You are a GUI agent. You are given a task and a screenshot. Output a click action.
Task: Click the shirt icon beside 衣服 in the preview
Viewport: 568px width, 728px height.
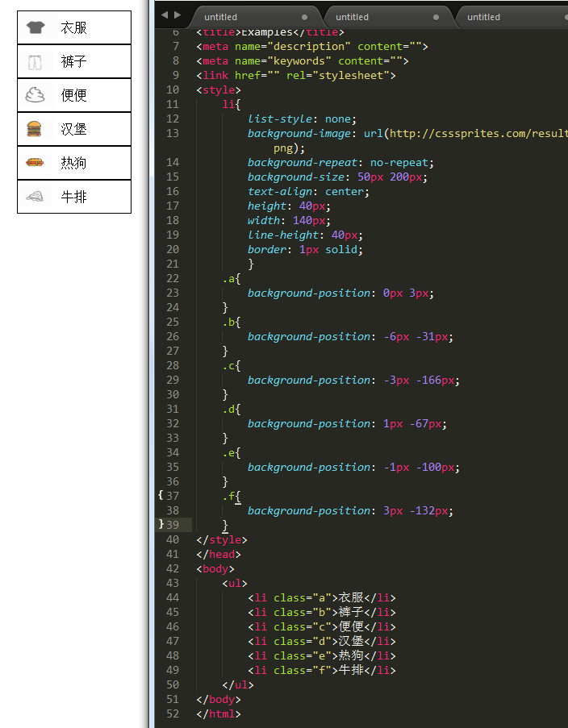(x=35, y=27)
